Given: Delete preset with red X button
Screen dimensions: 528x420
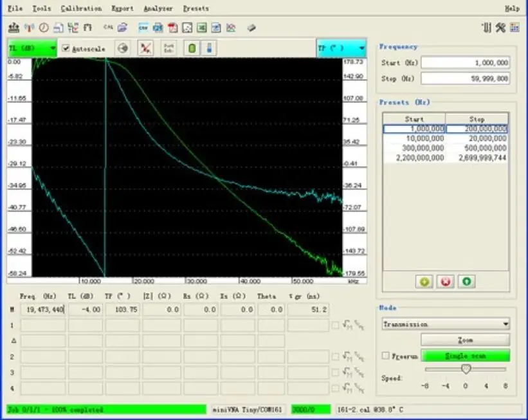Looking at the screenshot, I should pos(446,282).
